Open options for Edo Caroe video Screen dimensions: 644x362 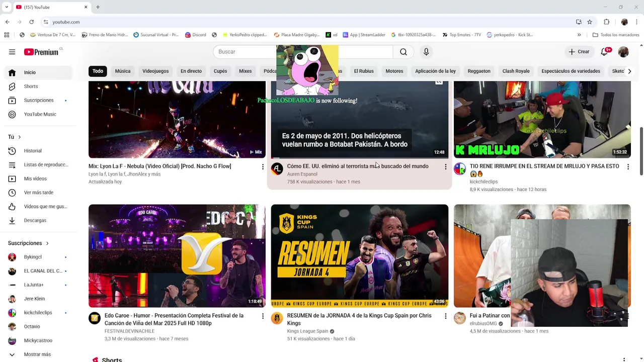pos(263,316)
